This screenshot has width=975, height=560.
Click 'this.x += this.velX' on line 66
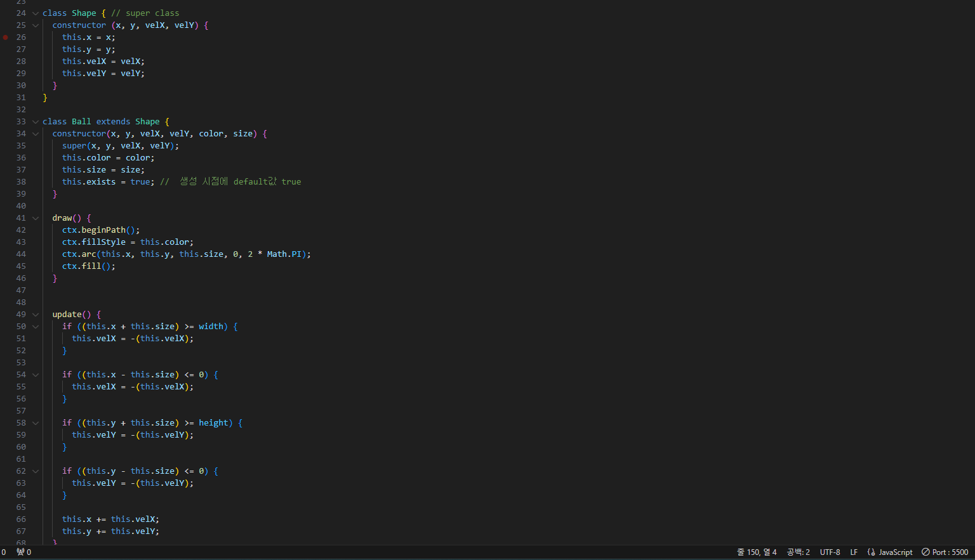(109, 519)
